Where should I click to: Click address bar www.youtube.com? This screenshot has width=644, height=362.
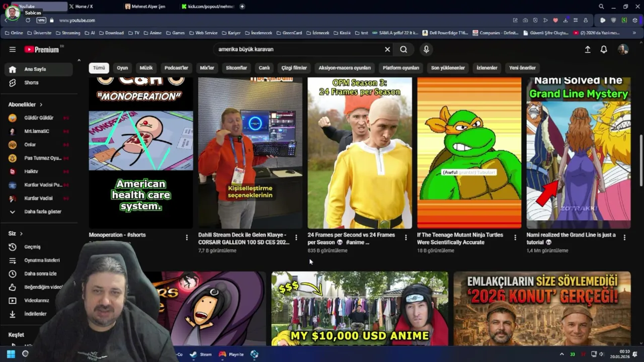(77, 20)
